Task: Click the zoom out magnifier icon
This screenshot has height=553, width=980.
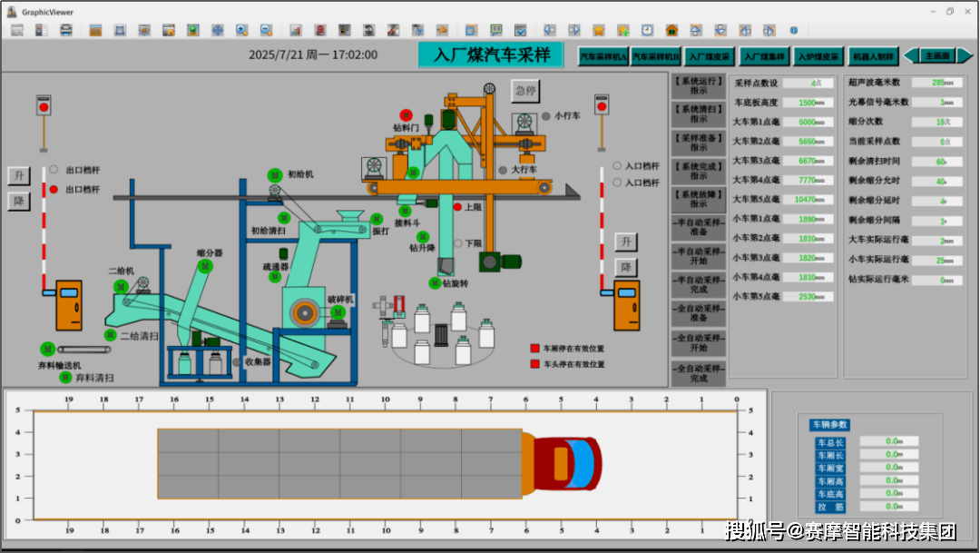Action: click(266, 30)
